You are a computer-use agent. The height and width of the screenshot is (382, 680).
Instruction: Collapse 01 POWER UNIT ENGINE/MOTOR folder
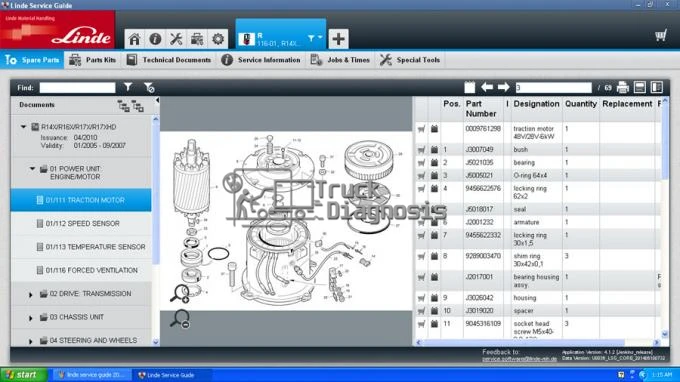[x=32, y=169]
